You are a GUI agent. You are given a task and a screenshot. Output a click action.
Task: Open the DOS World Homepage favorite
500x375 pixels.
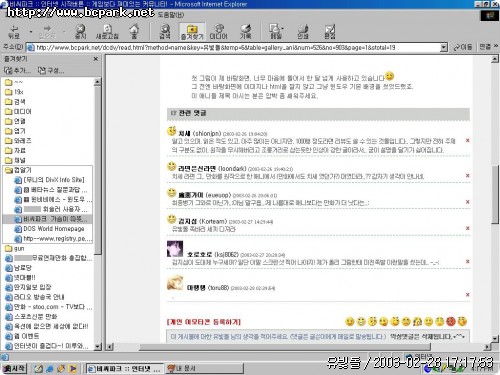pyautogui.click(x=49, y=229)
